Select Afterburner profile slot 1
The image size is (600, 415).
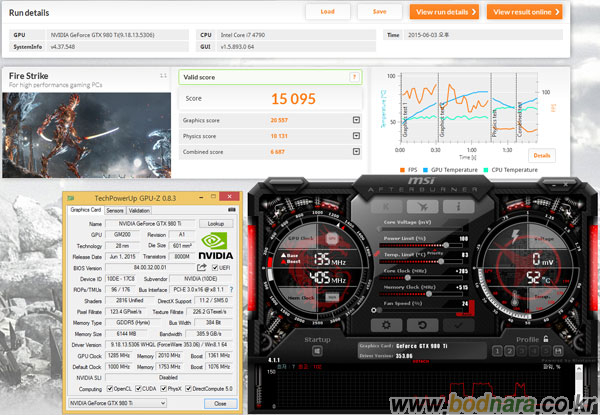pyautogui.click(x=497, y=351)
